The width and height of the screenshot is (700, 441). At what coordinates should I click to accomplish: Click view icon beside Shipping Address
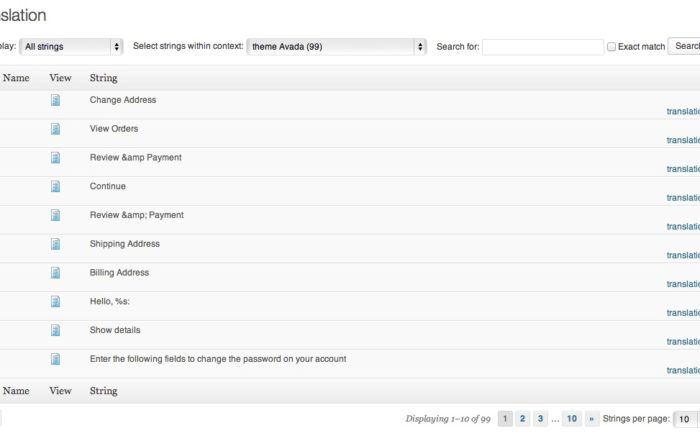[x=55, y=244]
